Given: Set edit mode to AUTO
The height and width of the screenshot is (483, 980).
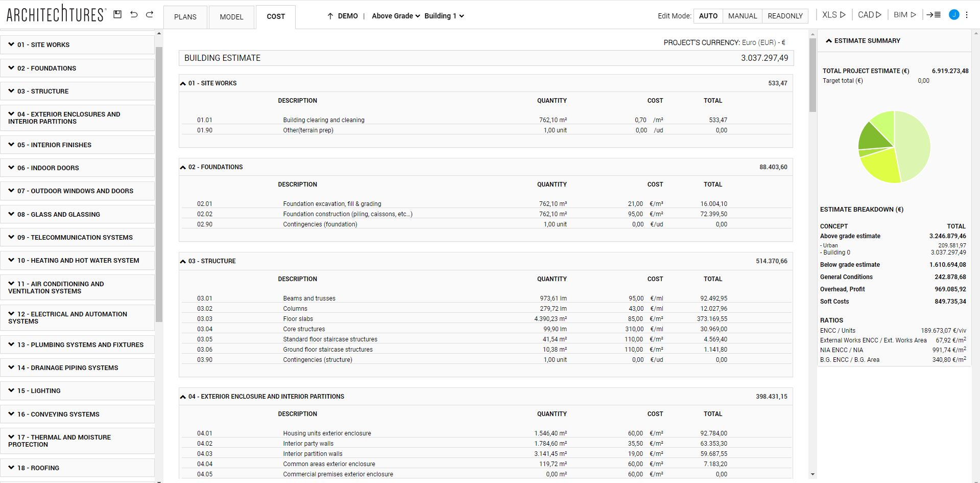Looking at the screenshot, I should tap(708, 16).
